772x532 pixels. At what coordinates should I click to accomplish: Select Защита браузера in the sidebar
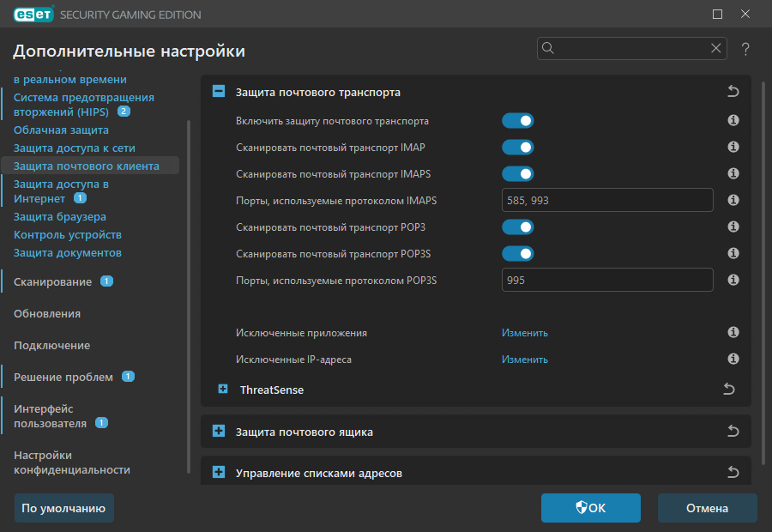tap(59, 217)
